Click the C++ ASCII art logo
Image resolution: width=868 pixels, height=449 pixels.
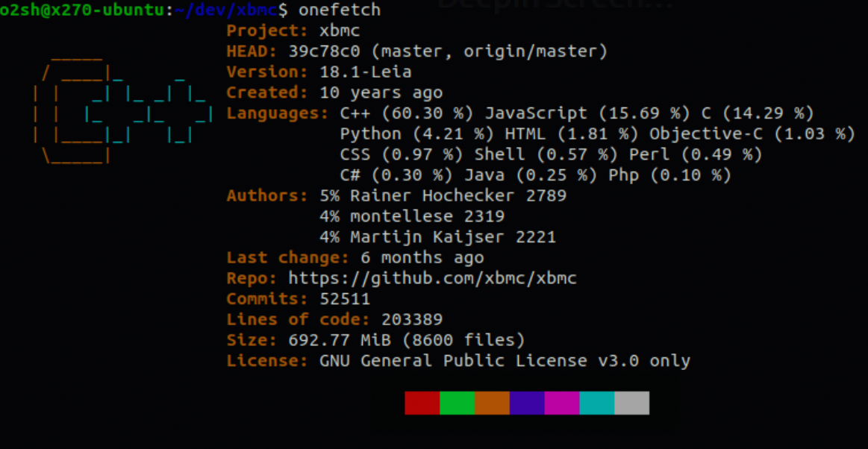point(123,110)
